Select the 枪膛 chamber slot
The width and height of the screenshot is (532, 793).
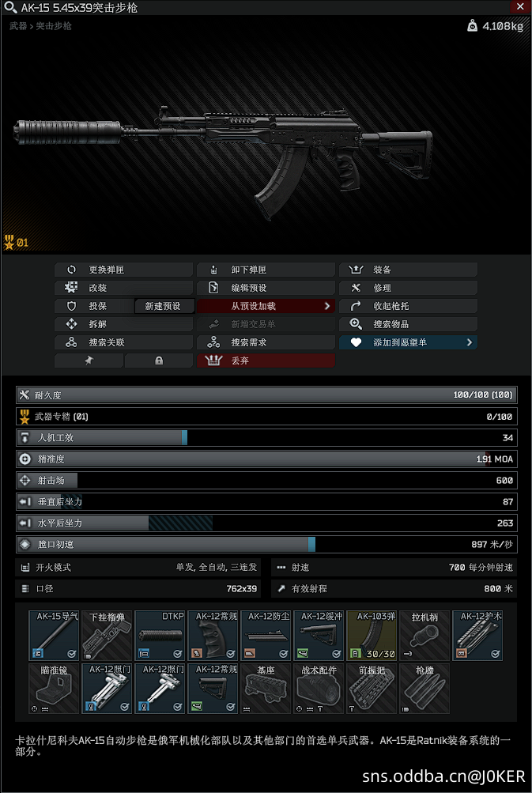424,689
